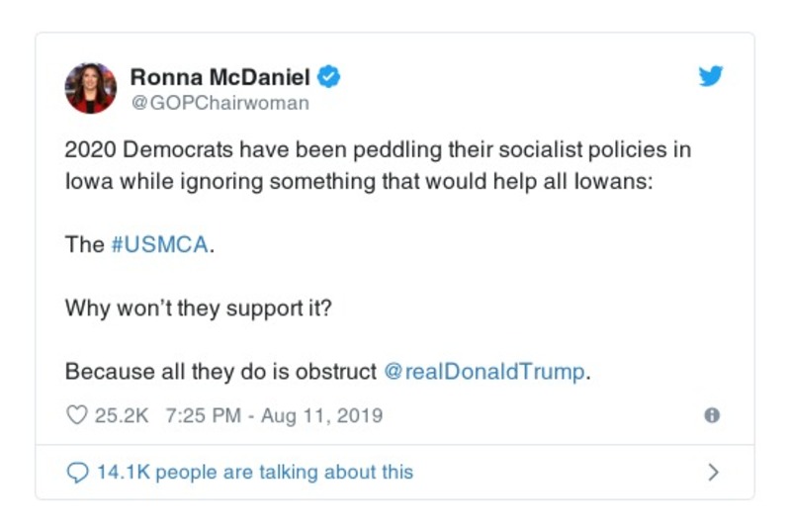Click the line starting "Iowa while ignoring something"
Screen dimensions: 790x532
coord(359,183)
